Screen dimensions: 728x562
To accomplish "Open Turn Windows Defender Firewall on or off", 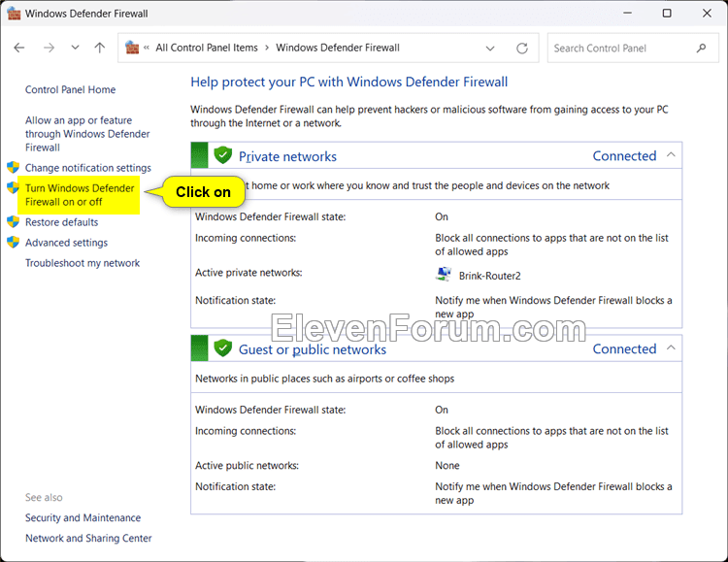I will tap(80, 195).
